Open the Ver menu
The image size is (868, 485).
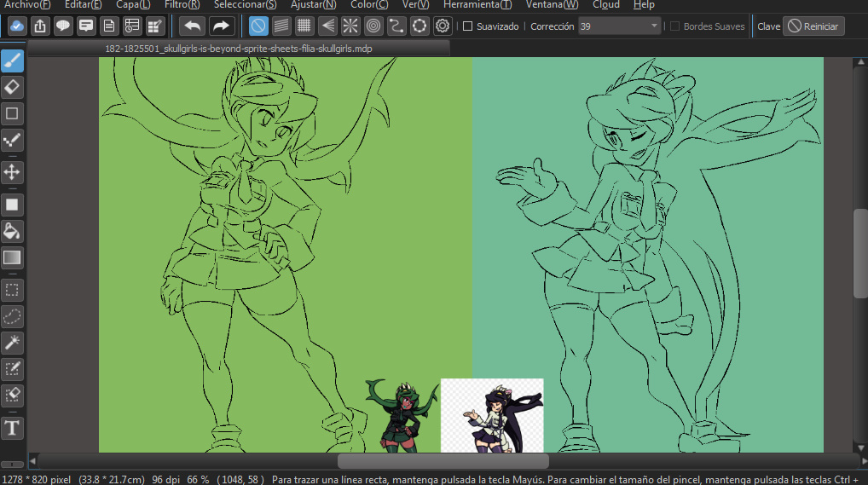click(415, 5)
